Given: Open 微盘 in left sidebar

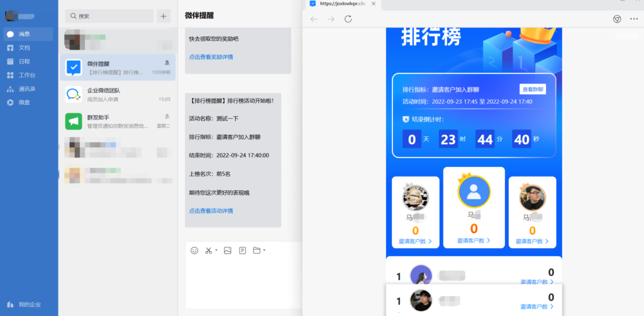Looking at the screenshot, I should tap(24, 102).
